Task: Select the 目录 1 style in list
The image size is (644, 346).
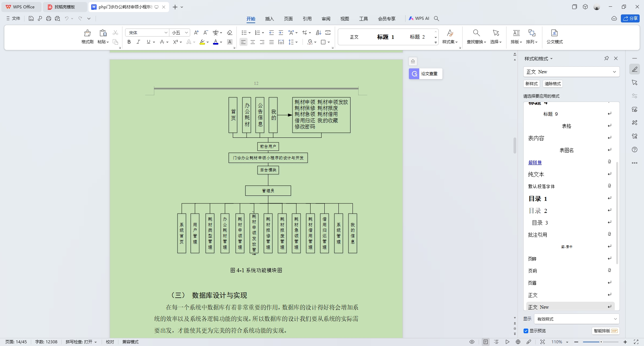Action: [x=538, y=199]
